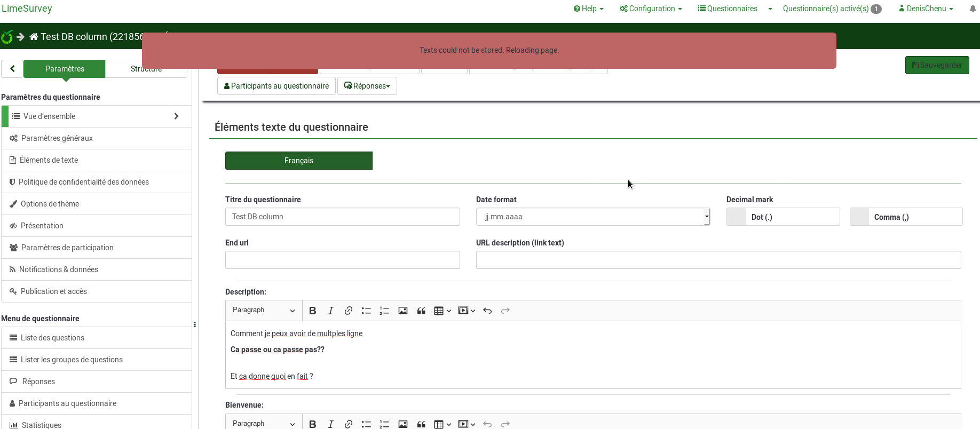The image size is (980, 429).
Task: Open Paragraph heading dropdown in Description
Action: point(264,311)
